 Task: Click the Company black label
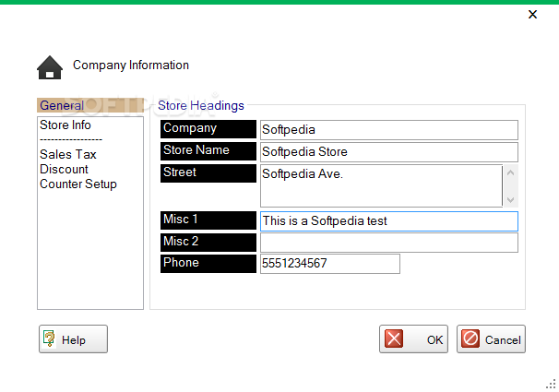pyautogui.click(x=208, y=129)
